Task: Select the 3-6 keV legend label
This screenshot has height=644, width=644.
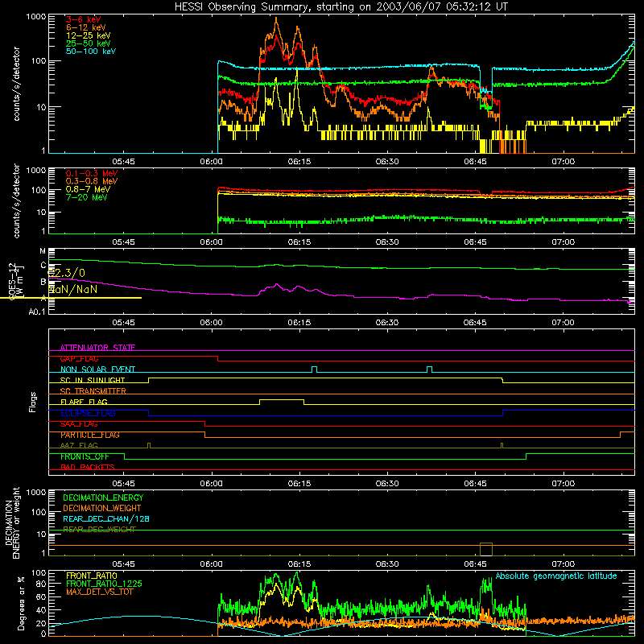Action: tap(84, 19)
